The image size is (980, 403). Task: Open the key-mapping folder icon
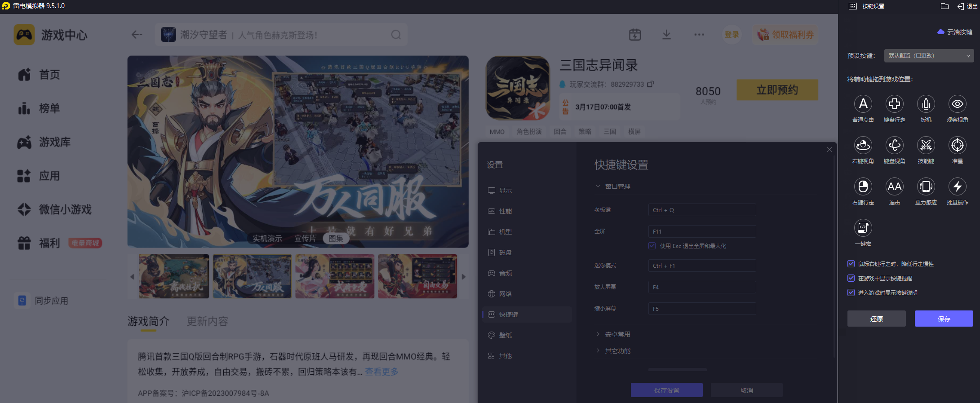945,6
